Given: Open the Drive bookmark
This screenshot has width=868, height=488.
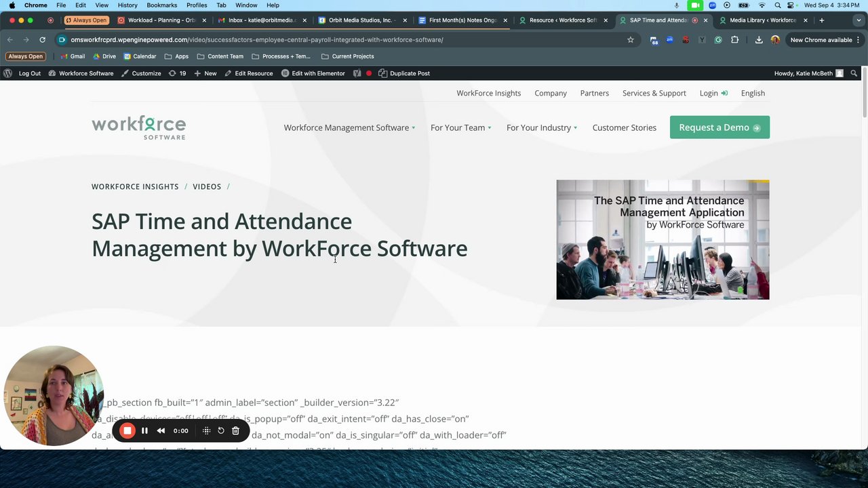Looking at the screenshot, I should [104, 56].
